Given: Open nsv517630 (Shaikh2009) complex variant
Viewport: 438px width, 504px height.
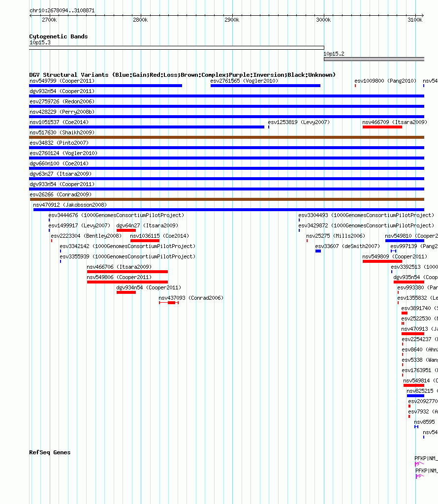Looking at the screenshot, I should pos(62,132).
